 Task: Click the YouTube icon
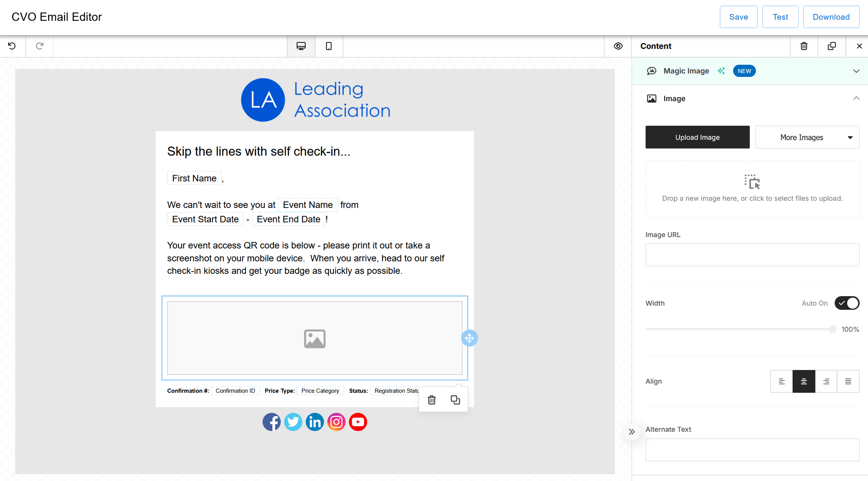click(358, 422)
